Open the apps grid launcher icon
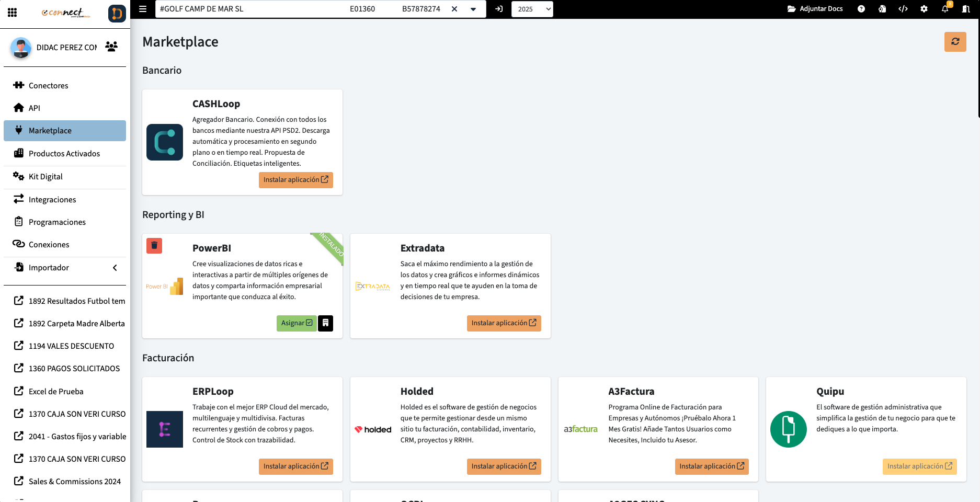 coord(12,12)
